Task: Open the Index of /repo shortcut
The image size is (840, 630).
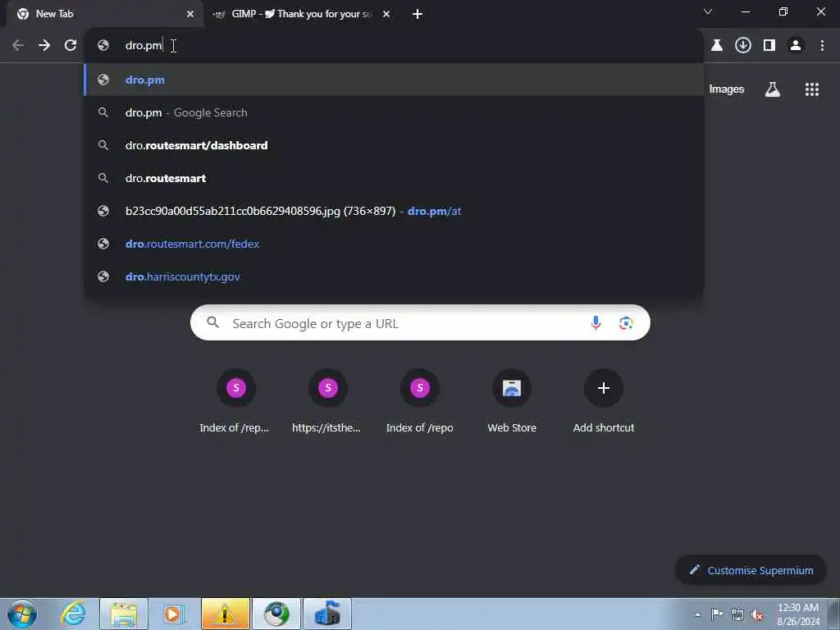Action: [419, 401]
